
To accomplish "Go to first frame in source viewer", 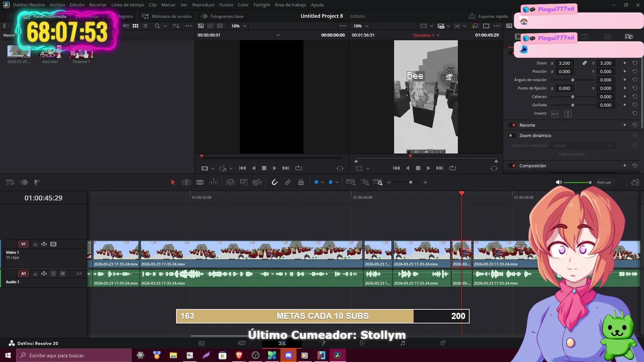I will (x=243, y=168).
